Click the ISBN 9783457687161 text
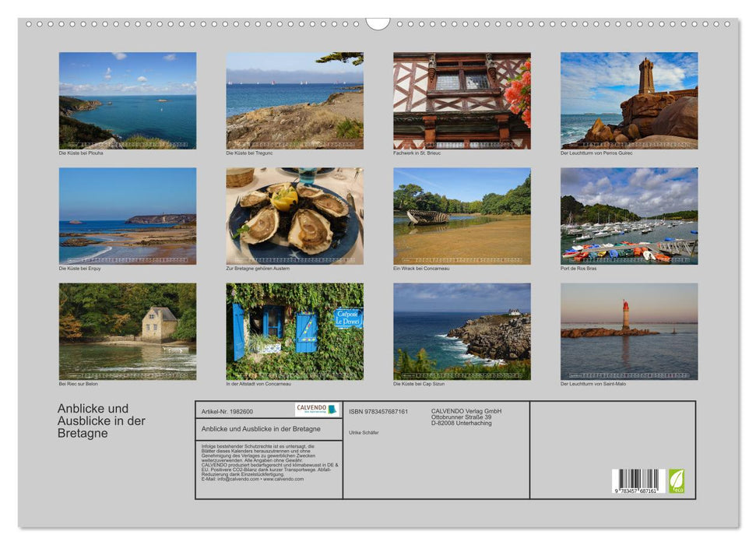 tap(378, 411)
